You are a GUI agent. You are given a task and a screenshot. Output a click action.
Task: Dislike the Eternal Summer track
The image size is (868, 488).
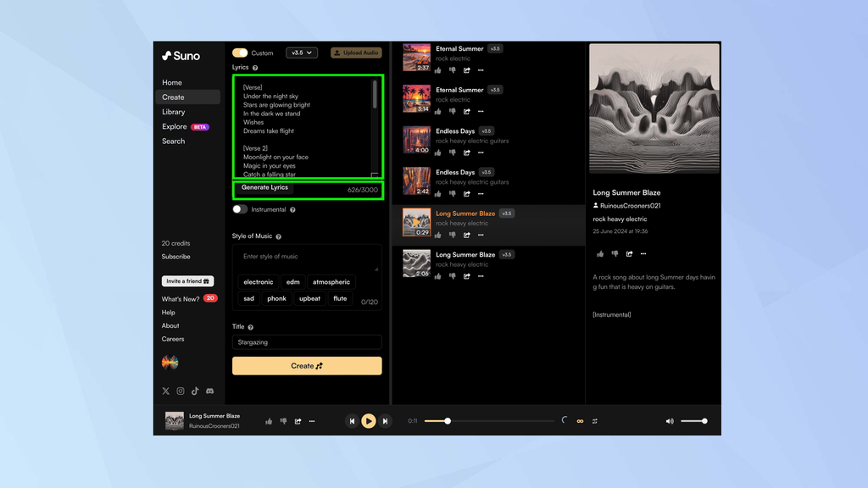[x=451, y=71]
